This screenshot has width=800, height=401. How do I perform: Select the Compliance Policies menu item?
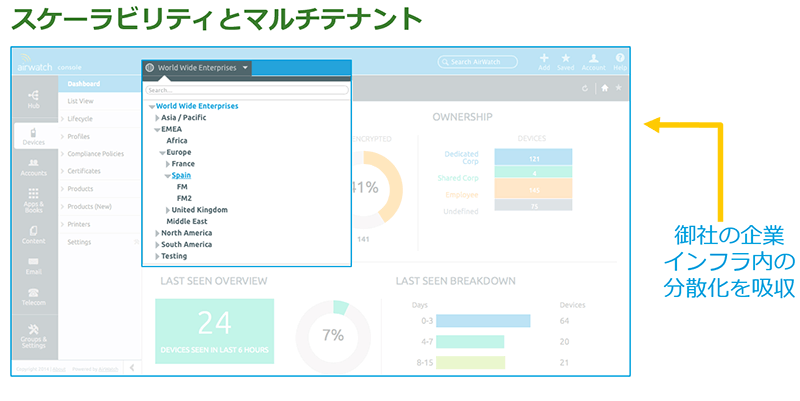click(x=95, y=154)
